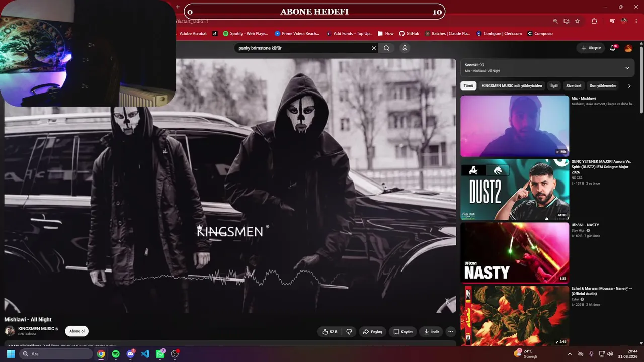Start voice search with the microphone icon
Viewport: 644px width, 362px height.
404,48
